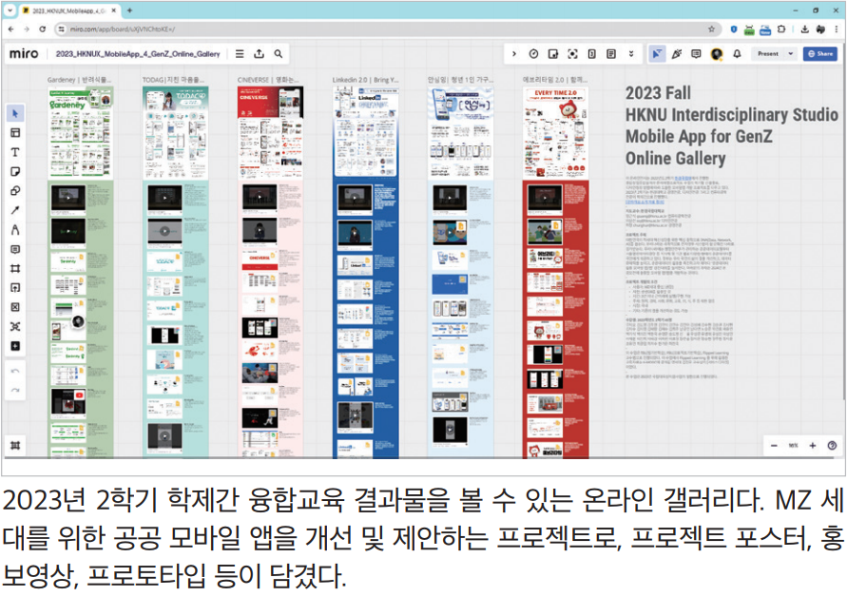847x616 pixels.
Task: Select the Connection line arrow tool
Action: 15,210
